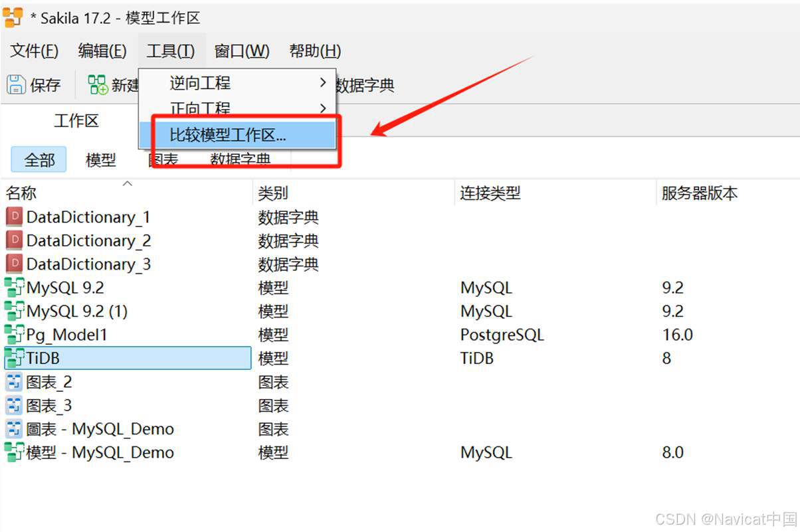Click the 16.0 server version cell
The height and width of the screenshot is (532, 800).
point(678,335)
